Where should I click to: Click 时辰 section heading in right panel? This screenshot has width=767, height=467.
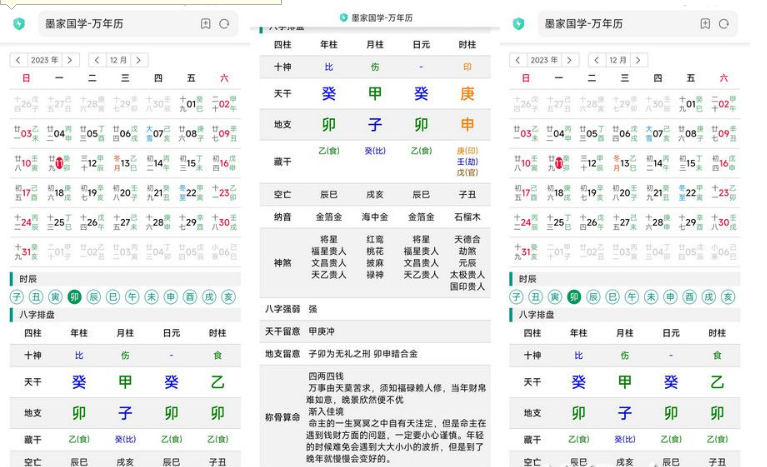[527, 280]
